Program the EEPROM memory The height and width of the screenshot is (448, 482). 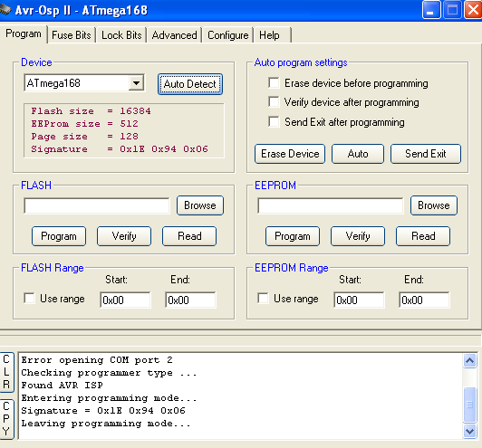click(293, 236)
